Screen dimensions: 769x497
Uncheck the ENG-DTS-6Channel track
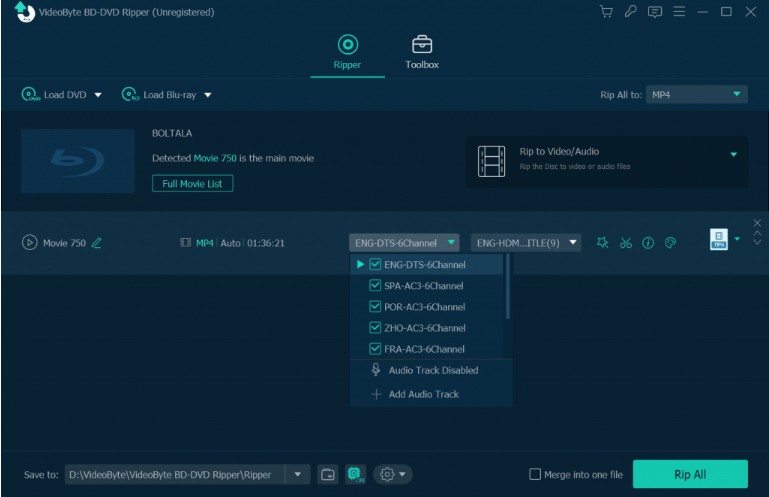[x=375, y=264]
